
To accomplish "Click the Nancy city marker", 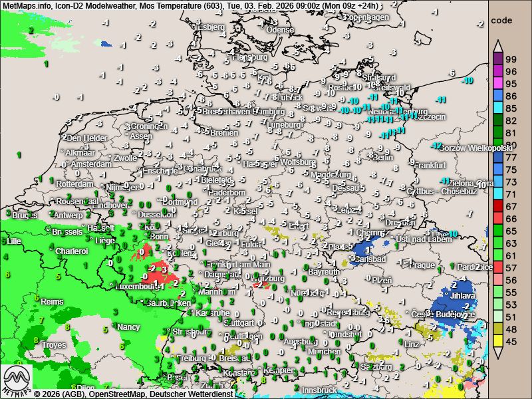I will [x=114, y=327].
